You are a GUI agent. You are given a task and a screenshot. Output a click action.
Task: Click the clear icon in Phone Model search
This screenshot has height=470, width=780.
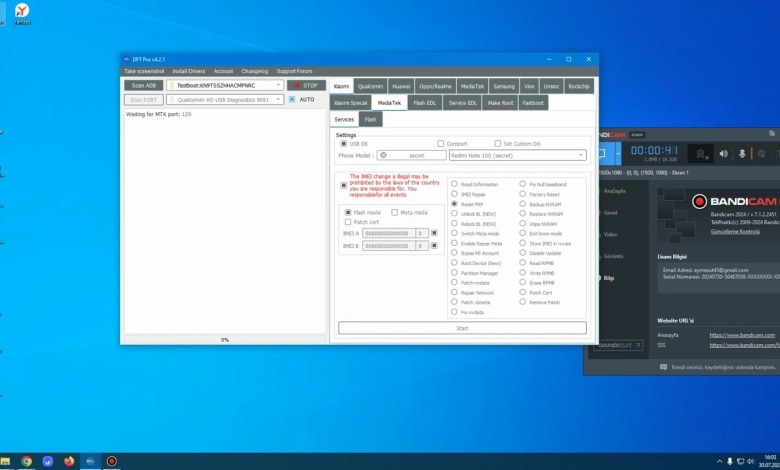click(x=384, y=155)
